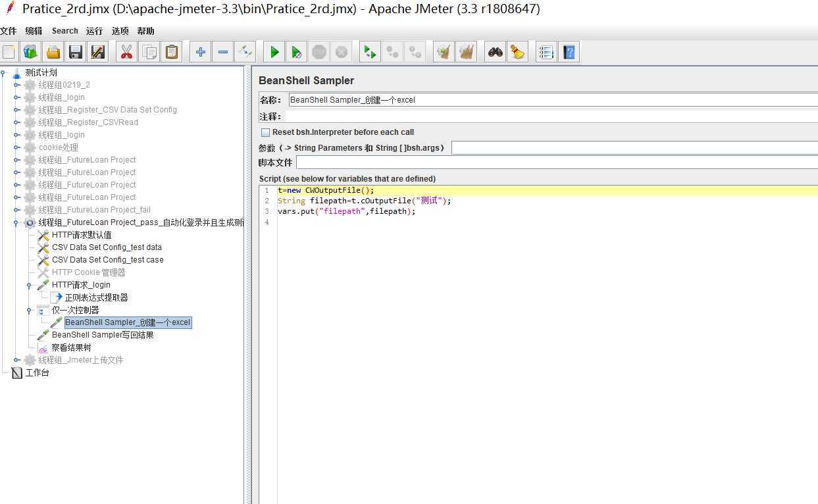Select BeanShell Sampler写回结果 tree item
The width and height of the screenshot is (818, 504).
(102, 335)
